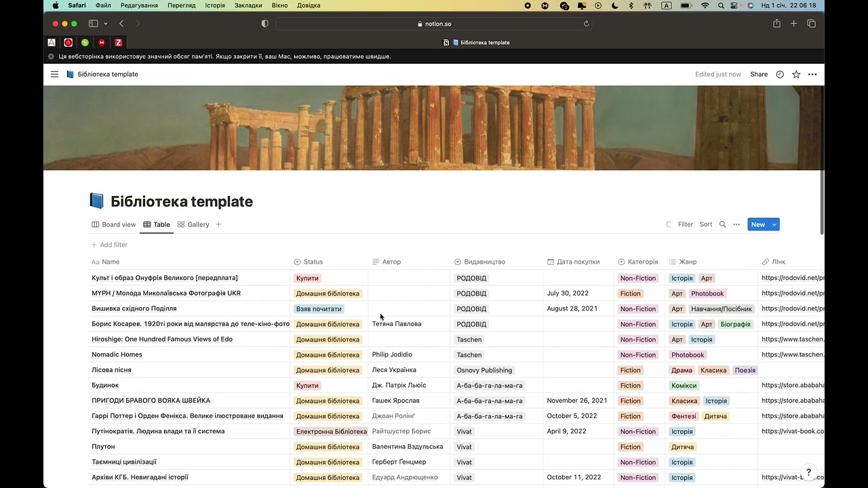Open the Лісова пісня book entry
868x488 pixels.
point(111,370)
